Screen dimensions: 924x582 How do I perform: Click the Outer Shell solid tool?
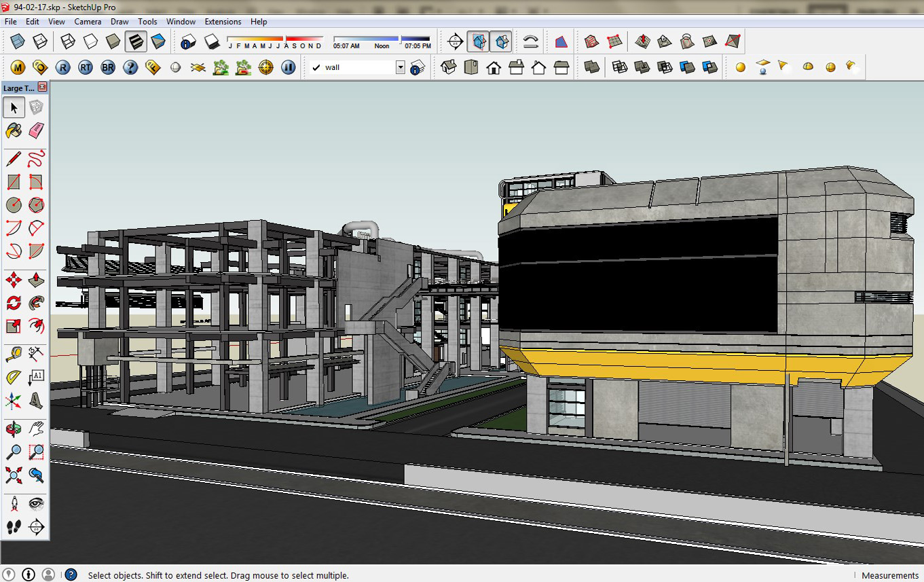[592, 67]
